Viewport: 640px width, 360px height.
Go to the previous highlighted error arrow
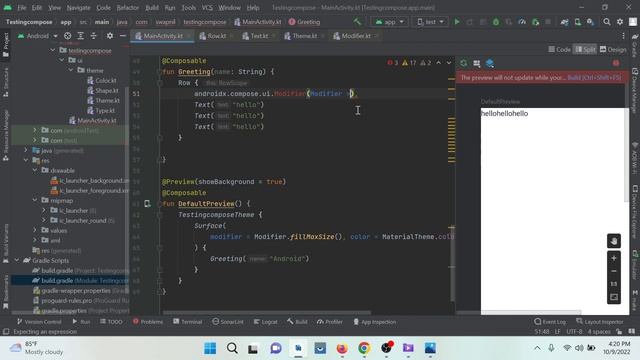438,63
